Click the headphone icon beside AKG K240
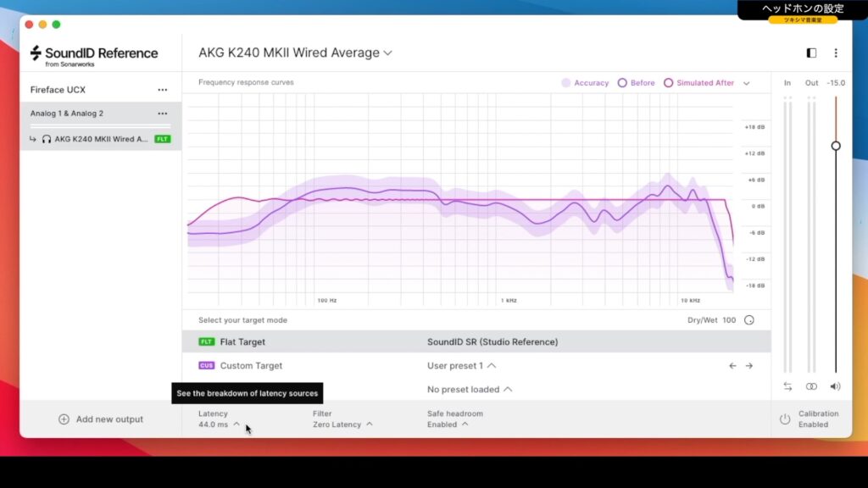This screenshot has height=488, width=868. [x=47, y=139]
